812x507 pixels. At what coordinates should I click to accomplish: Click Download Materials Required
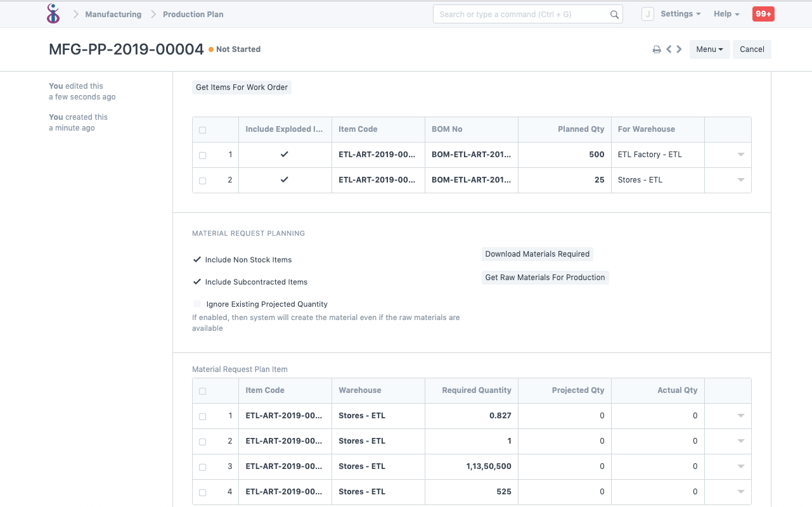tap(537, 253)
